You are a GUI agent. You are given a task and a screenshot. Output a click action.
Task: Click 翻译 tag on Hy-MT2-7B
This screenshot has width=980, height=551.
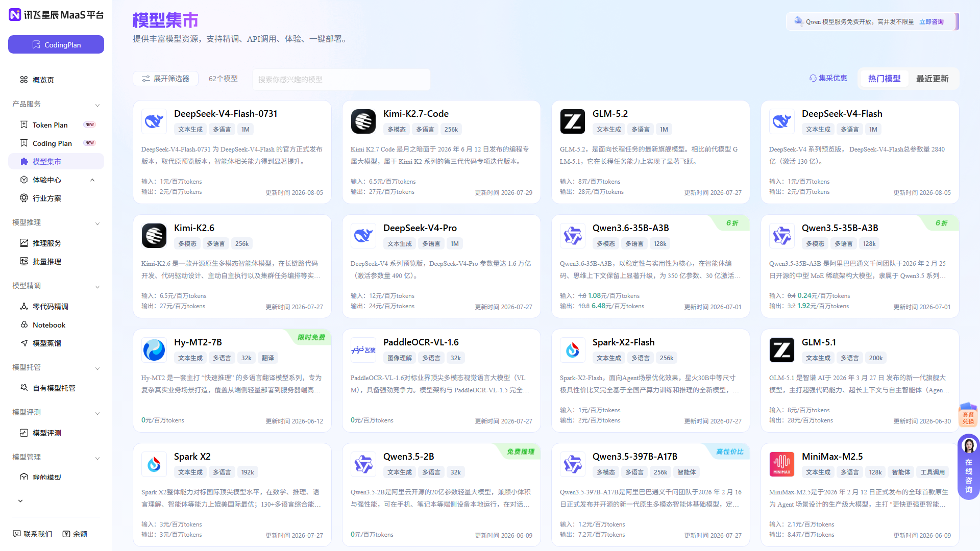tap(268, 358)
